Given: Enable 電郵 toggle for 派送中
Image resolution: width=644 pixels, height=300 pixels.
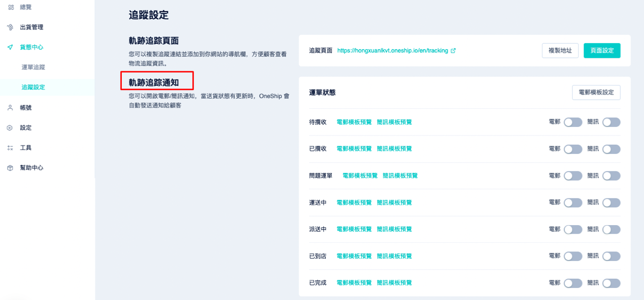Looking at the screenshot, I should tap(573, 230).
